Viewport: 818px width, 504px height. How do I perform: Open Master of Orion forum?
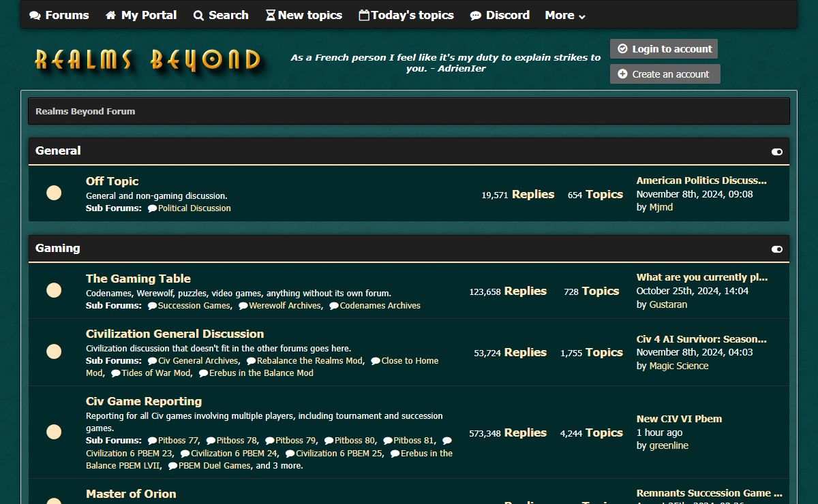(x=131, y=494)
